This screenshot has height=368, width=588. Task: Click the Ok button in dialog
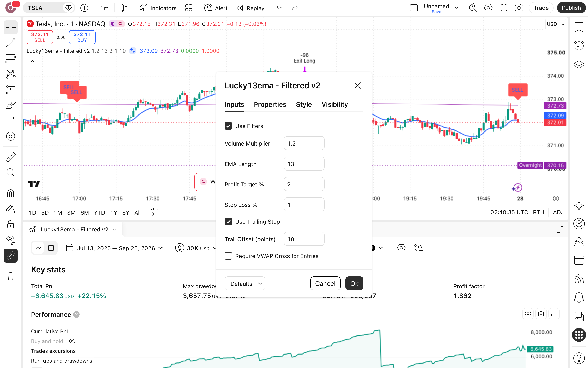[x=354, y=283]
